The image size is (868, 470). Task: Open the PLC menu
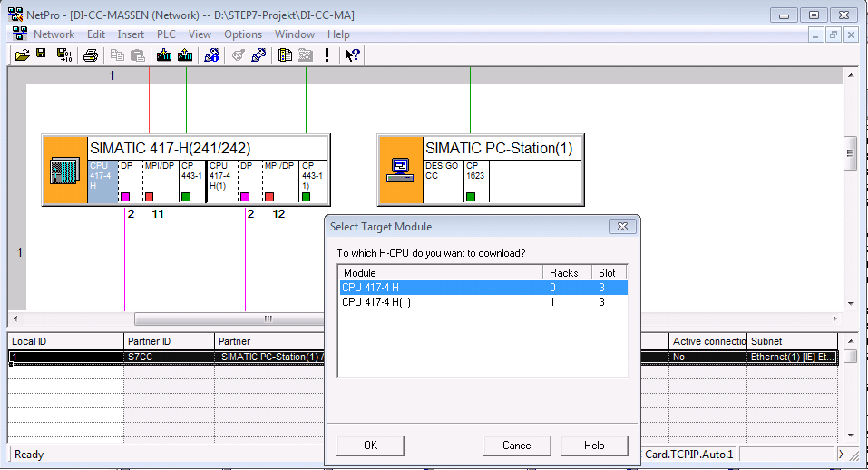tap(166, 34)
